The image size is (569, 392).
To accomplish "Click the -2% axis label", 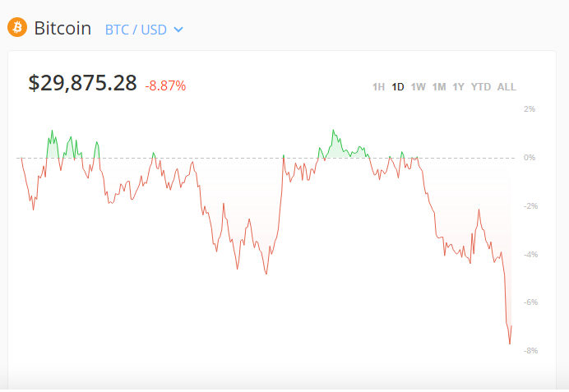I will [530, 206].
